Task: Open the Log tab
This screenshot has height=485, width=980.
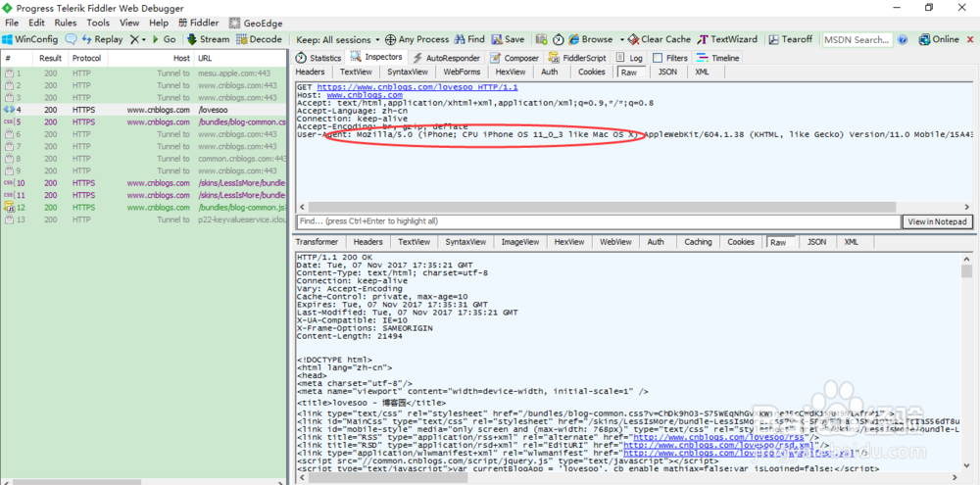Action: coord(629,58)
